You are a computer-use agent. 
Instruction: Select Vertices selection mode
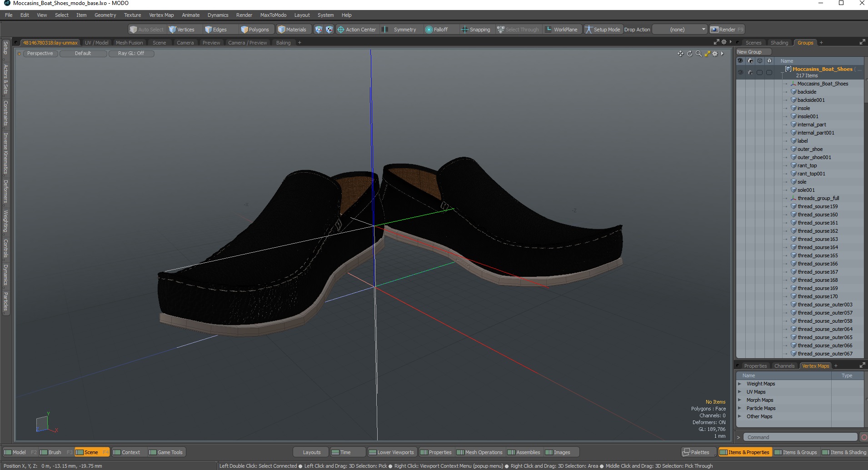click(181, 30)
